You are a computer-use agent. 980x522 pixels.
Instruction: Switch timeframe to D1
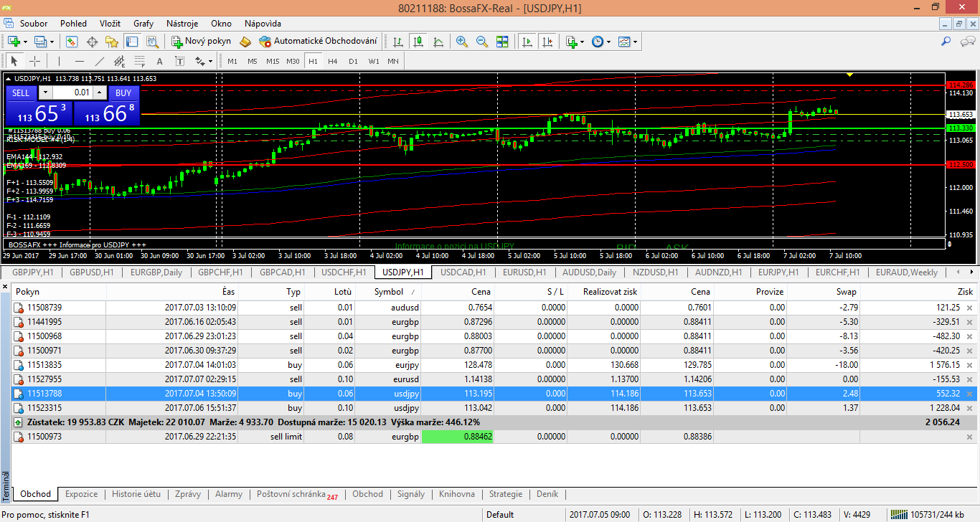353,61
